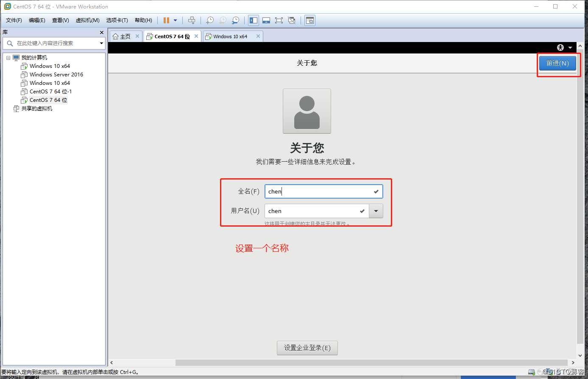Click the user avatar picture placeholder
This screenshot has height=379, width=588.
tap(307, 111)
